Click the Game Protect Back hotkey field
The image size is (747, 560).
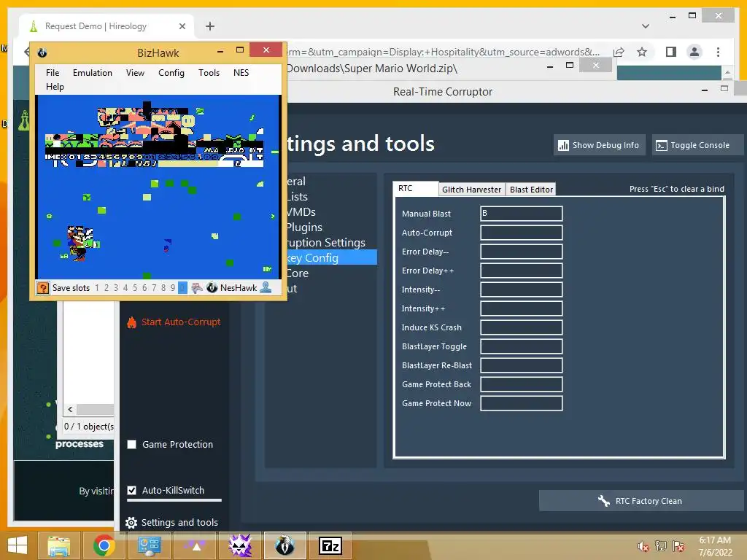tap(521, 384)
